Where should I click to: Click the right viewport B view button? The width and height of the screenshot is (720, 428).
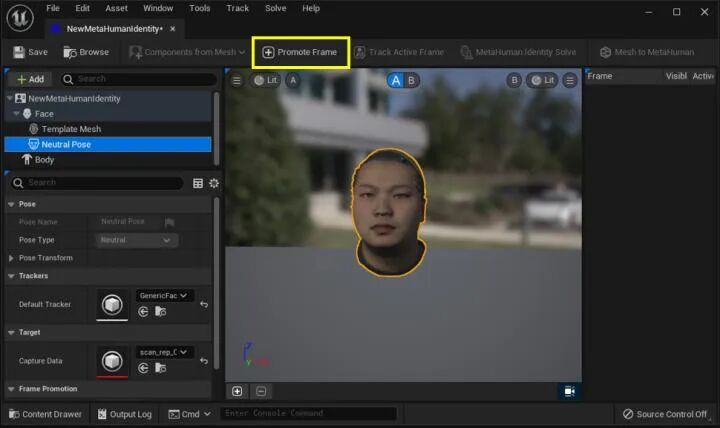click(514, 80)
